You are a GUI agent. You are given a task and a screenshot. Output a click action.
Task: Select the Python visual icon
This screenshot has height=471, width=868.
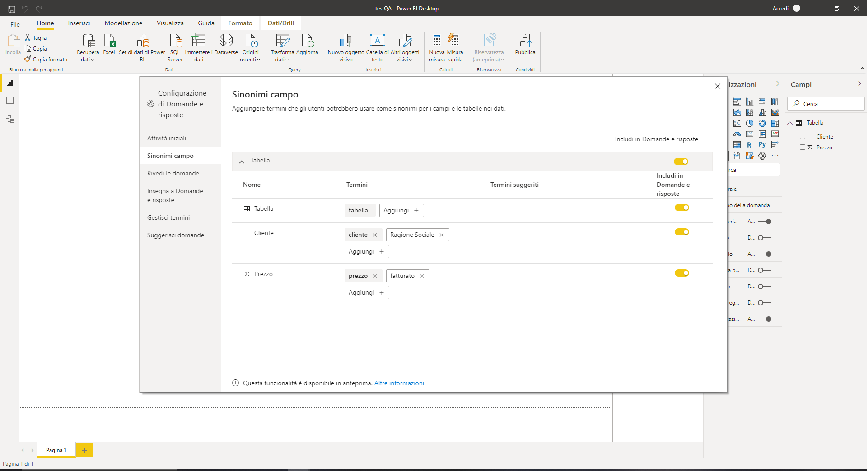(762, 145)
